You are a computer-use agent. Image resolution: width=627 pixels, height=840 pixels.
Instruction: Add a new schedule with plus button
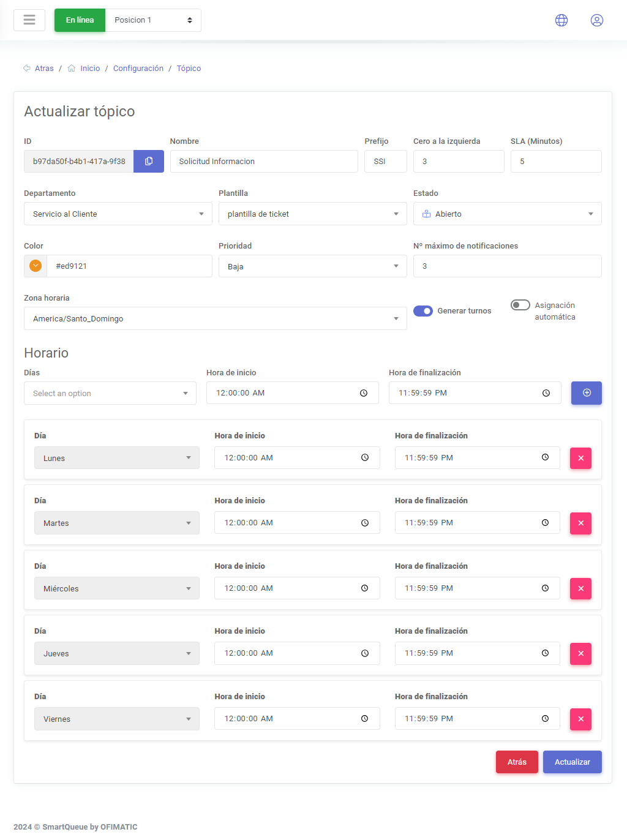click(586, 393)
